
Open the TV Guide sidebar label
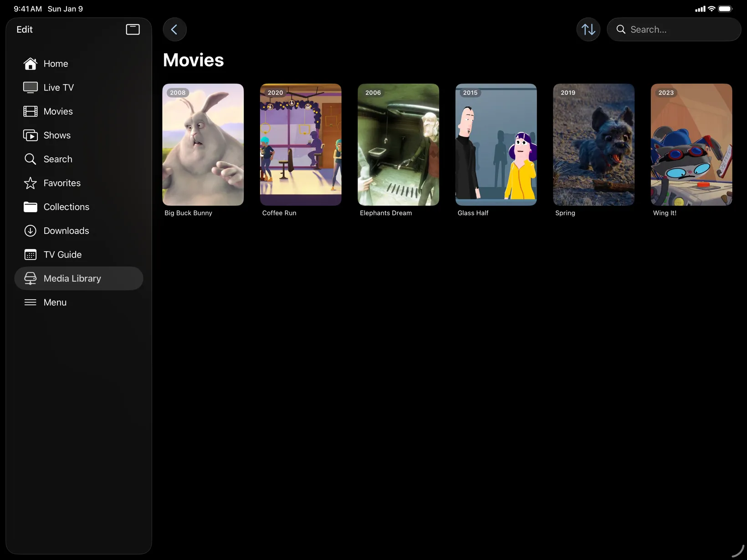(63, 255)
